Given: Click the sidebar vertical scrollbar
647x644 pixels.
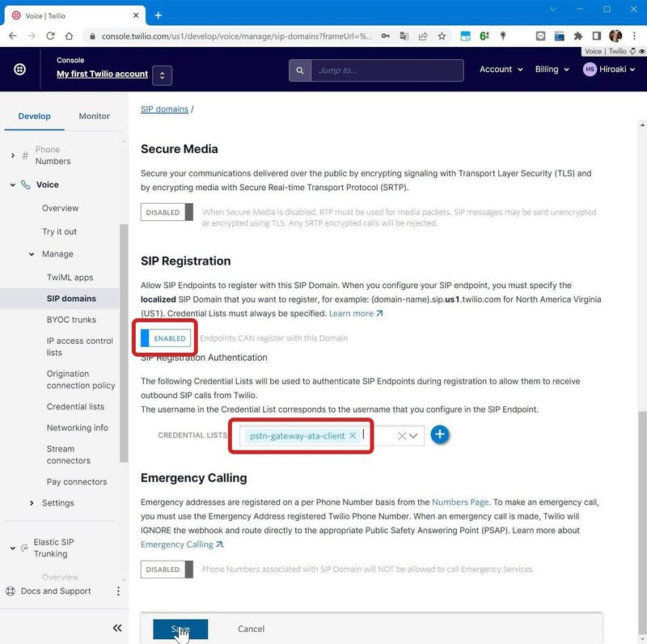Looking at the screenshot, I should pos(124,344).
